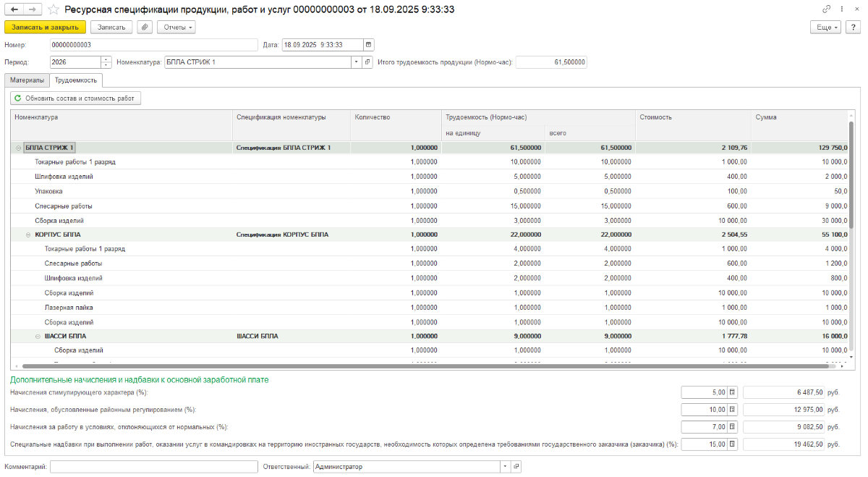The height and width of the screenshot is (477, 868).
Task: Open calendar picker for the Дата field
Action: (x=369, y=45)
